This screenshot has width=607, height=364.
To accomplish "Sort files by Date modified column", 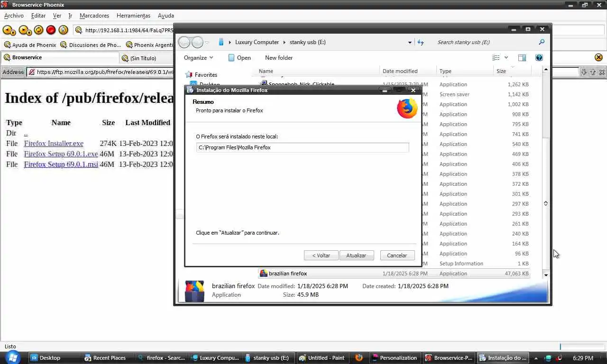I will [407, 71].
